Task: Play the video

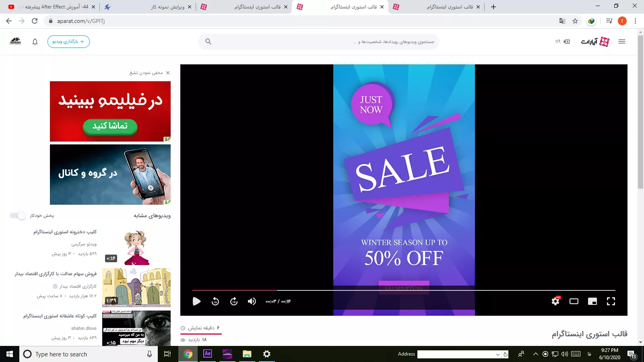Action: pos(196,301)
